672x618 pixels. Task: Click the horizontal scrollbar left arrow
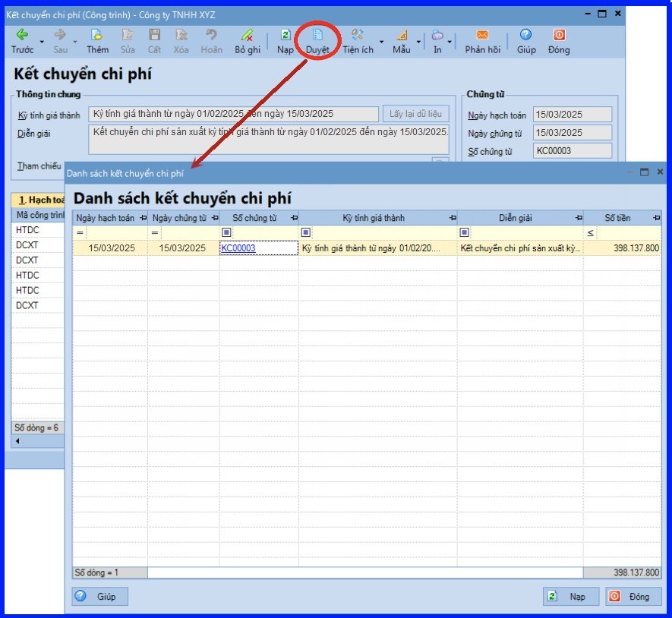[17, 441]
